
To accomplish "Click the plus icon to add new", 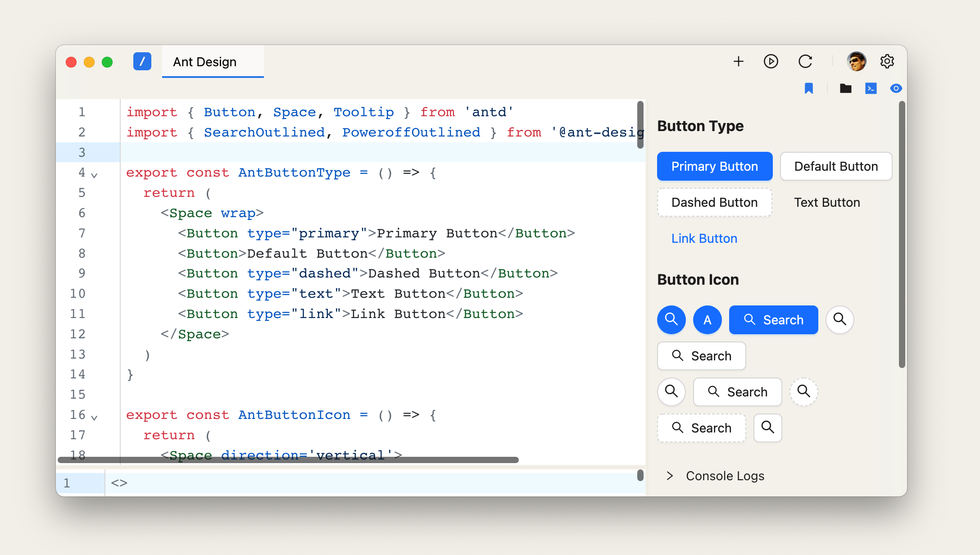I will (738, 61).
